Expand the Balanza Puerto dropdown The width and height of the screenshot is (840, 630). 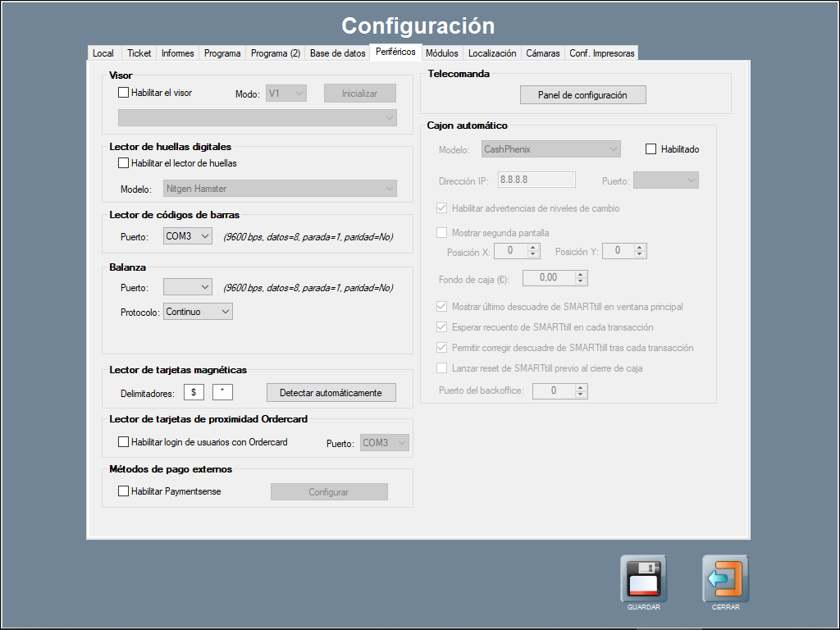click(188, 287)
